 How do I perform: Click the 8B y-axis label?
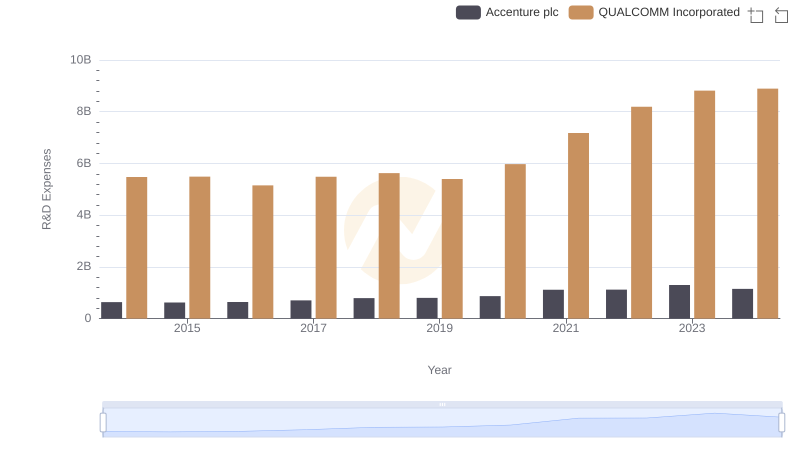point(84,112)
